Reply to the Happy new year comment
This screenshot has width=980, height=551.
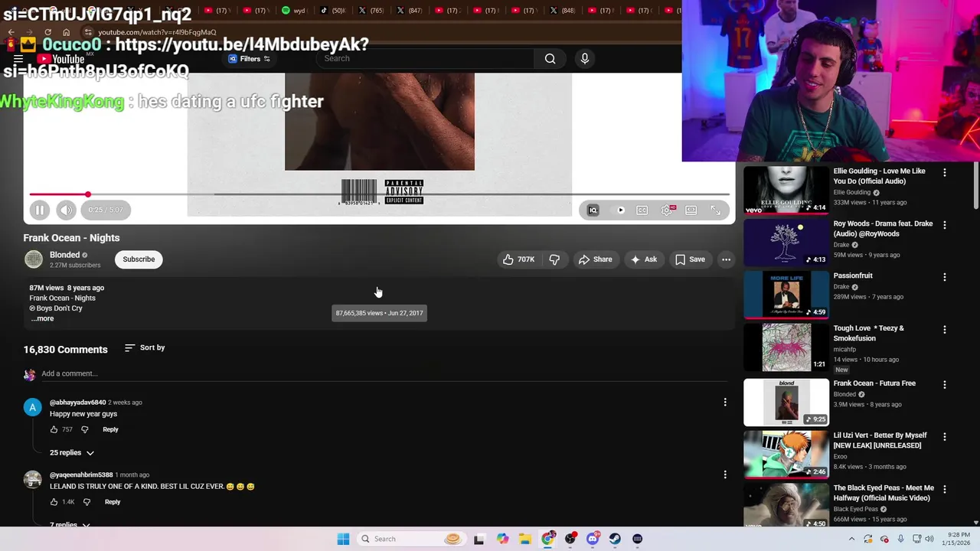click(x=110, y=429)
